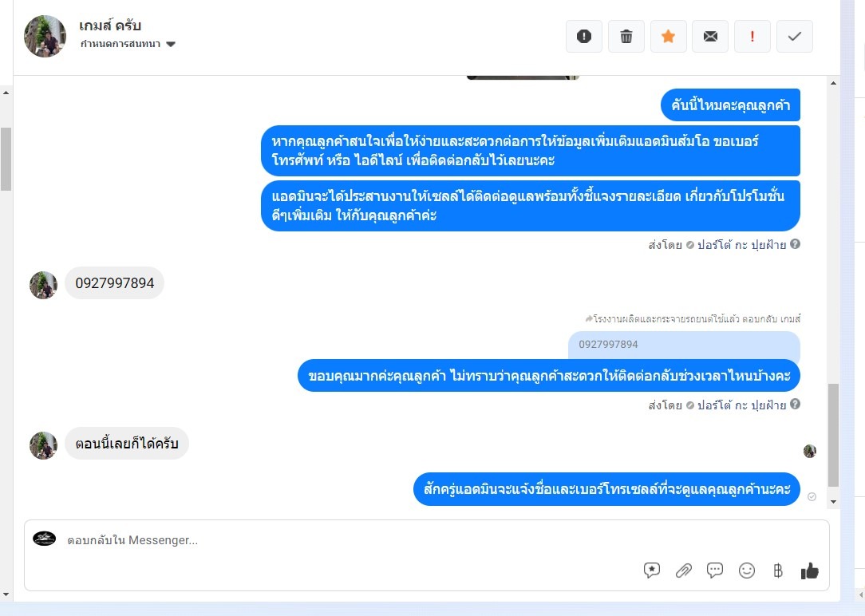Mark conversation unread with envelope icon
865x616 pixels.
[x=710, y=37]
